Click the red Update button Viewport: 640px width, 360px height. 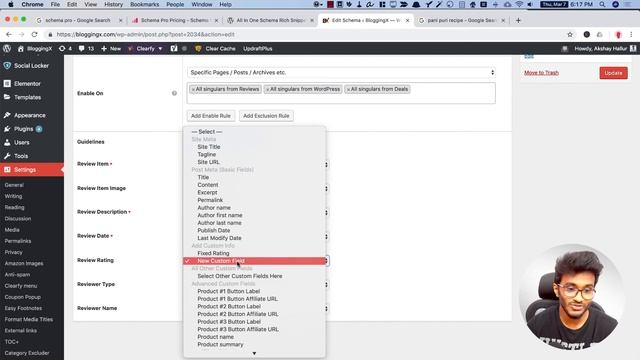[x=613, y=73]
